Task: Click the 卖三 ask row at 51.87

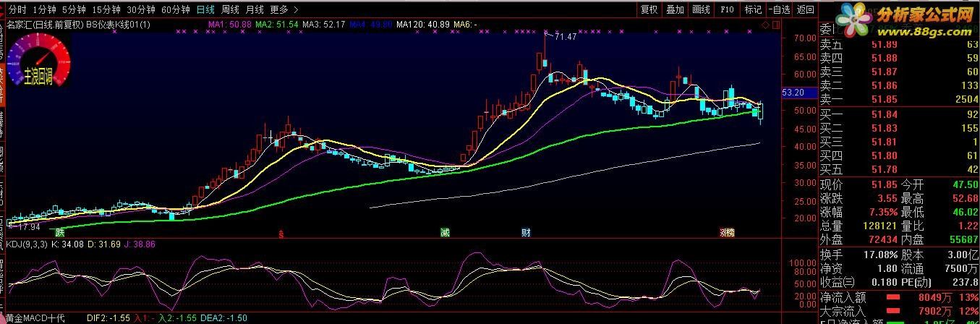Action: [899, 72]
